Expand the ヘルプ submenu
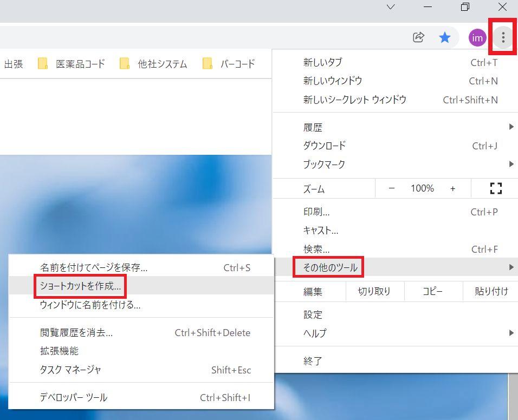The image size is (518, 420). (396, 333)
